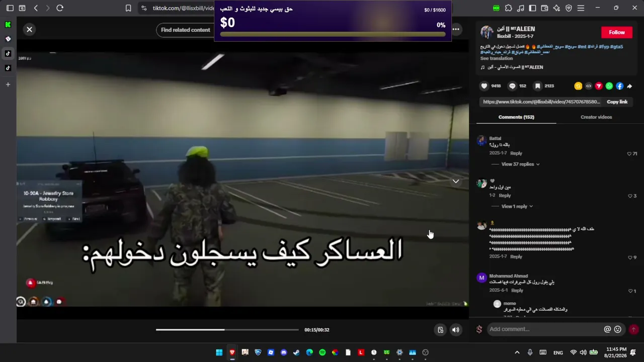Like the comment with 9 likes
The image size is (644, 362).
point(630,257)
